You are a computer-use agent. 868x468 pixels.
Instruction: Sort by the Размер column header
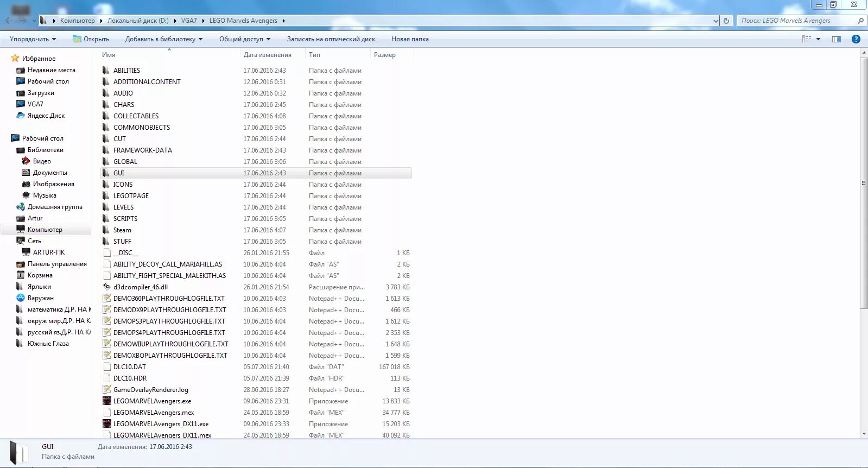click(x=392, y=55)
